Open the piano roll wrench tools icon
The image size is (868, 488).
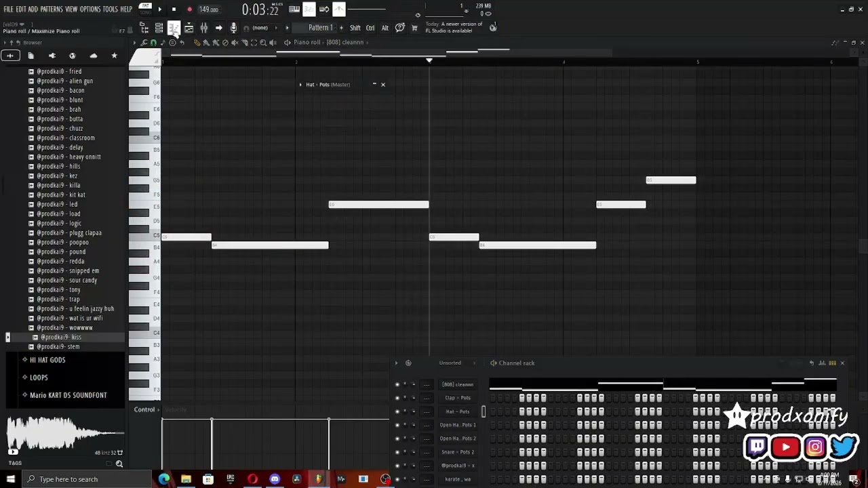144,43
